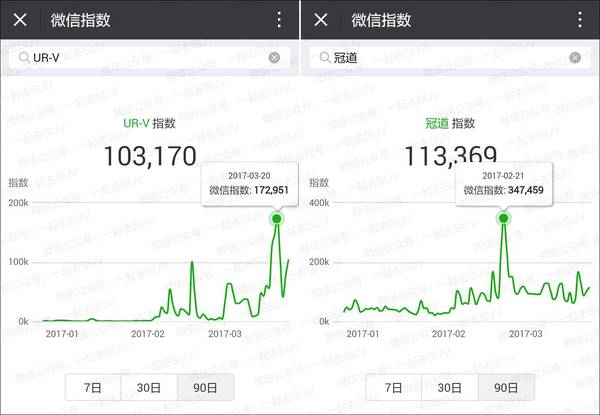Viewport: 600px width, 415px height.
Task: Click the green 冠道 指数 heading
Action: [x=450, y=123]
